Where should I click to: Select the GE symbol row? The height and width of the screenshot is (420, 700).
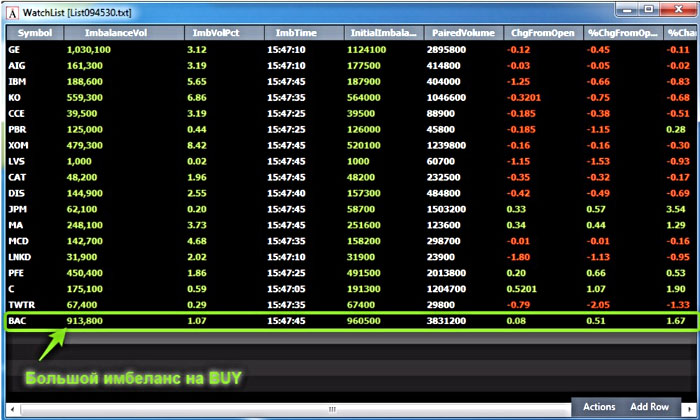coord(351,50)
